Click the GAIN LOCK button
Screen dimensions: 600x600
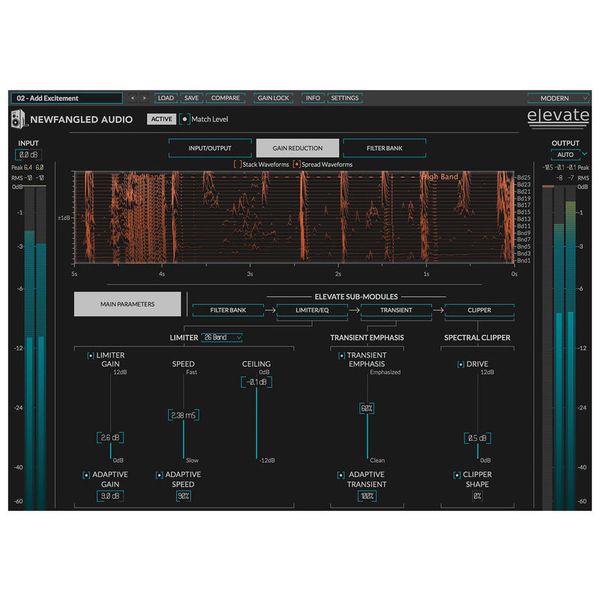click(273, 98)
